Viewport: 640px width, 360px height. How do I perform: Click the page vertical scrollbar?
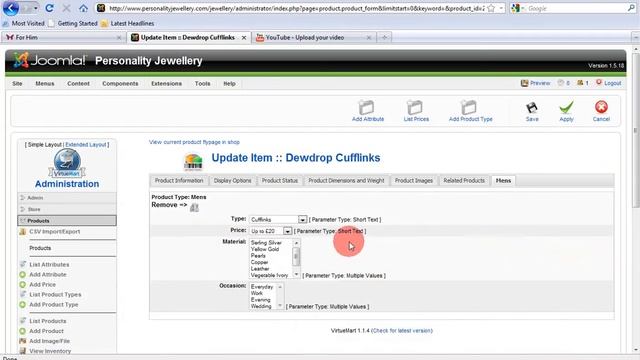point(636,199)
